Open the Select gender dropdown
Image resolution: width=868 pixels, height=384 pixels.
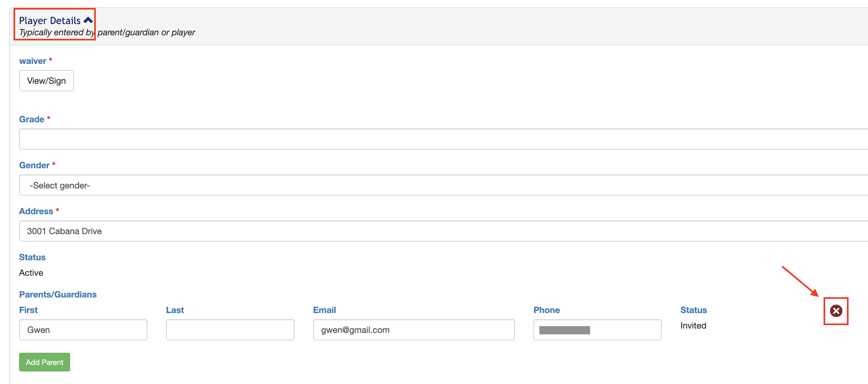(438, 185)
